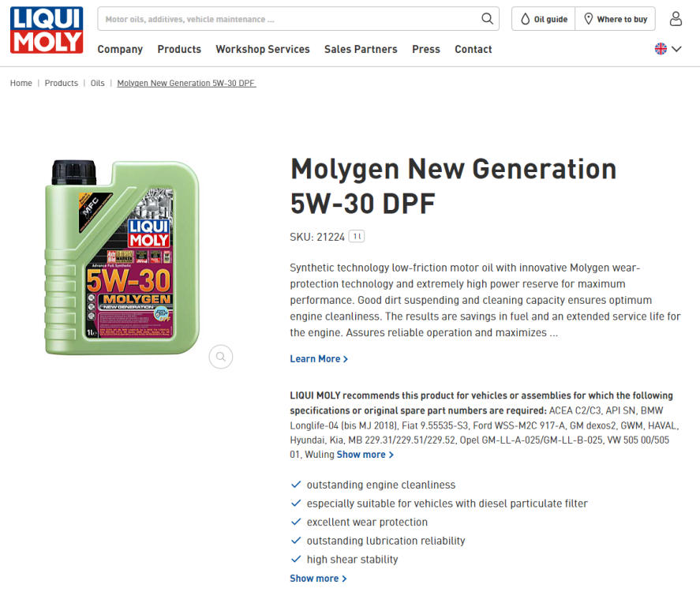Expand benefits list Show more link
This screenshot has height=592, width=700.
tap(318, 579)
